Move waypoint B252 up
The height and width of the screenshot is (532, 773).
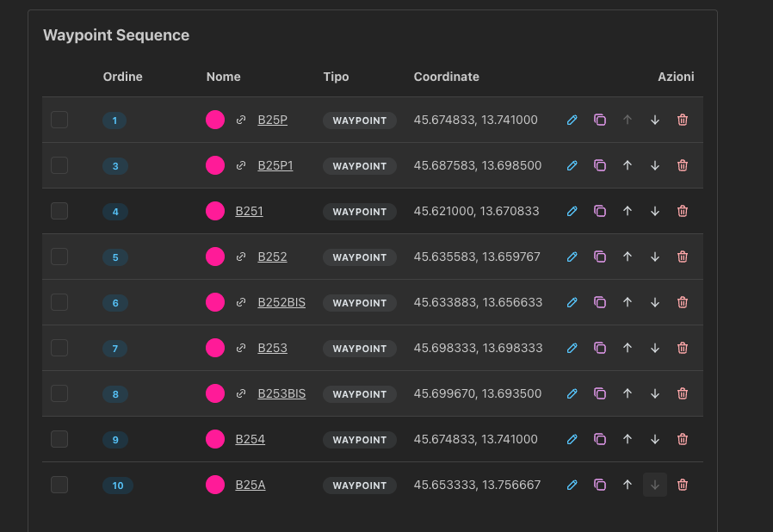(x=628, y=257)
